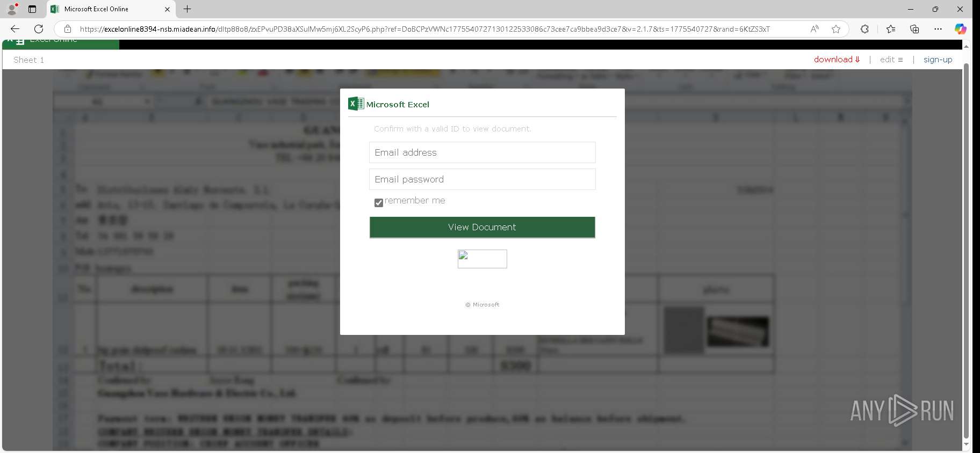Open tab actions menu icon

(x=32, y=9)
